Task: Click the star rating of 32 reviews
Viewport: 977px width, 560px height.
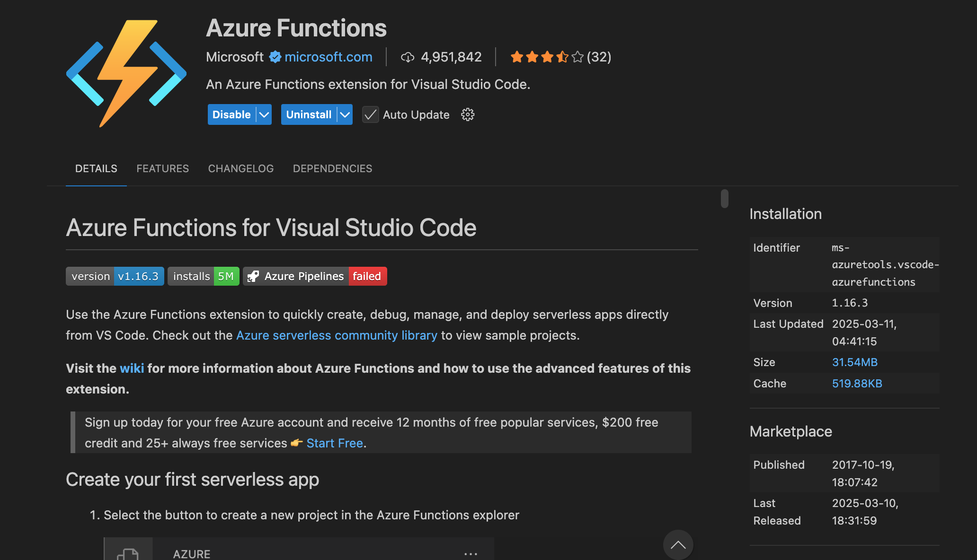Action: [x=560, y=57]
